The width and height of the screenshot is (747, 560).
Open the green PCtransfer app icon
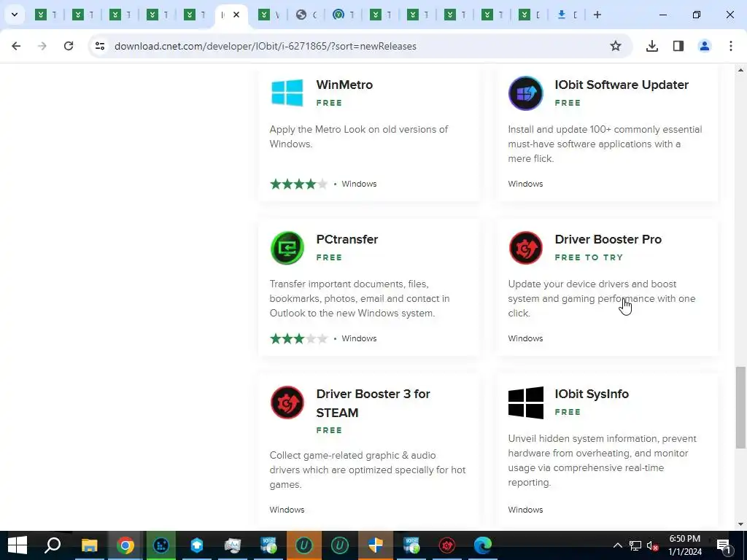(x=287, y=248)
